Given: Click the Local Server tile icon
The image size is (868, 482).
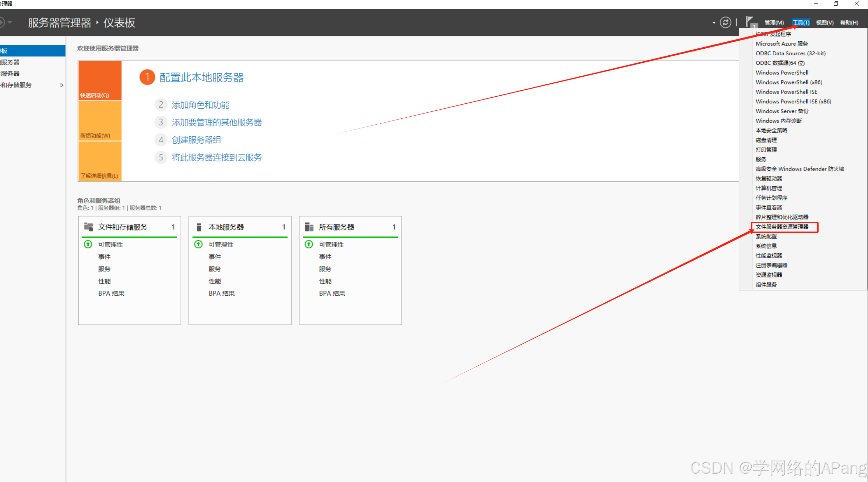Looking at the screenshot, I should coord(199,227).
